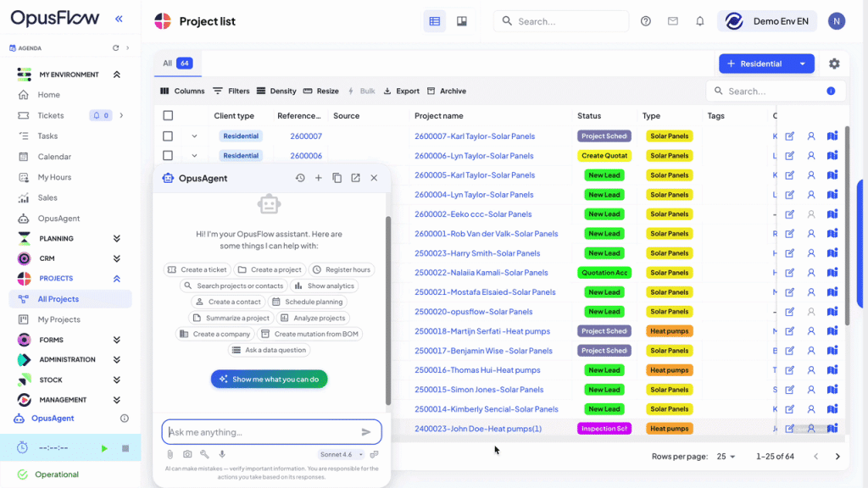Expand the 2600007 row chevron
The image size is (868, 488).
(x=194, y=136)
